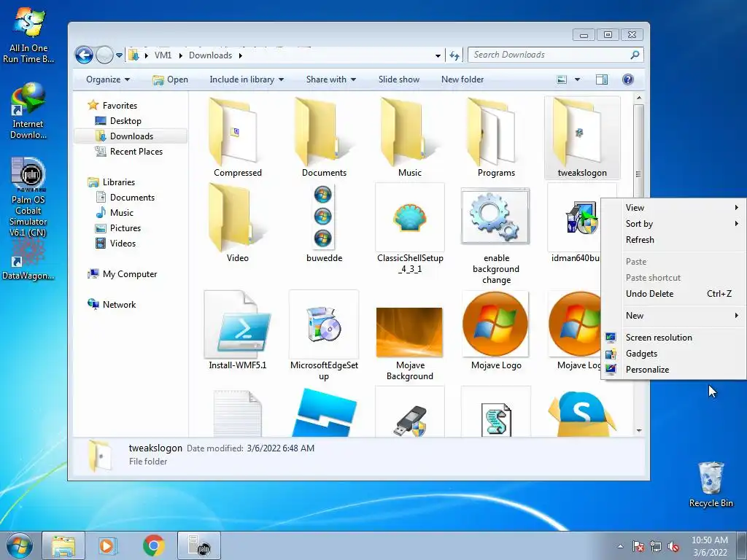Click in the Search Downloads field
This screenshot has width=747, height=560.
point(555,55)
